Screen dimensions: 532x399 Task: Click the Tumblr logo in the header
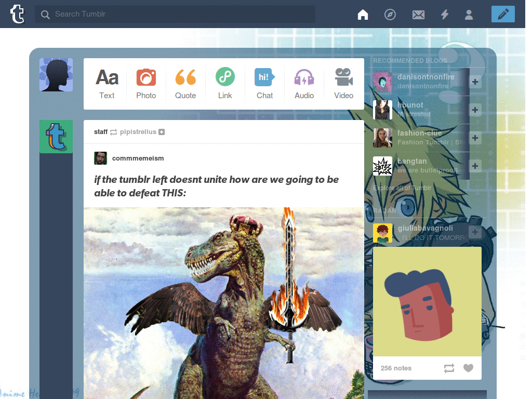[x=17, y=14]
